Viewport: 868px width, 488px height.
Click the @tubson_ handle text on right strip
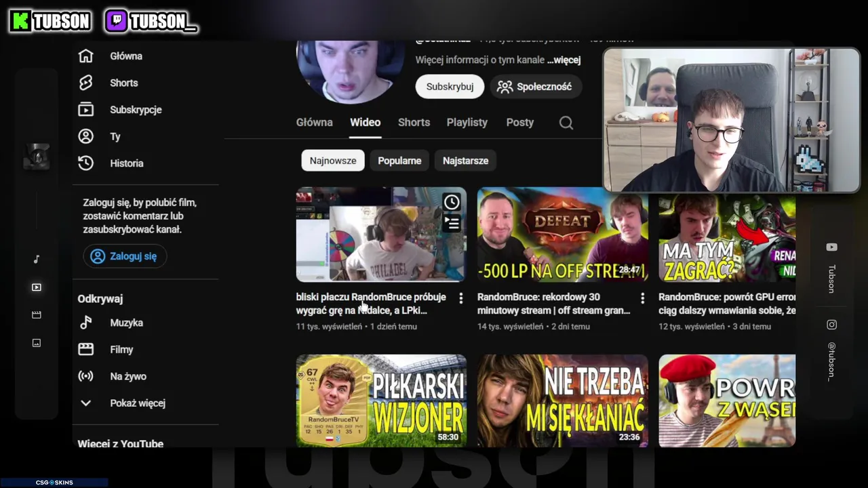coord(831,361)
